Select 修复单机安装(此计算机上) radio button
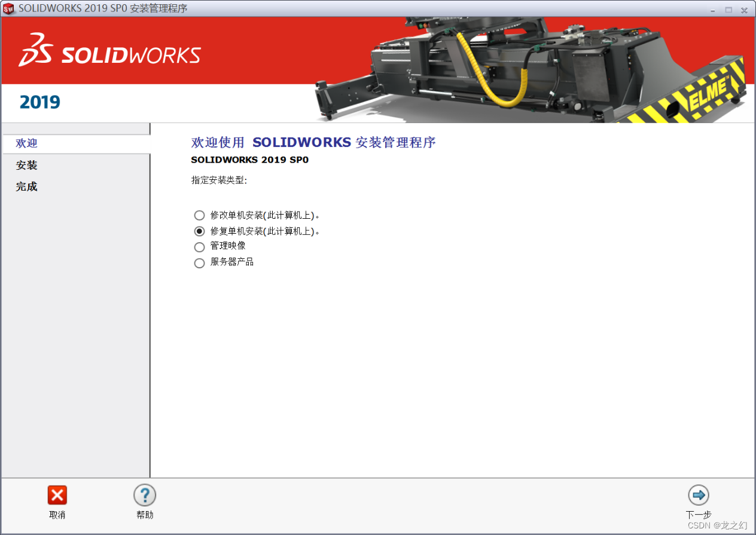This screenshot has height=535, width=756. pyautogui.click(x=199, y=231)
